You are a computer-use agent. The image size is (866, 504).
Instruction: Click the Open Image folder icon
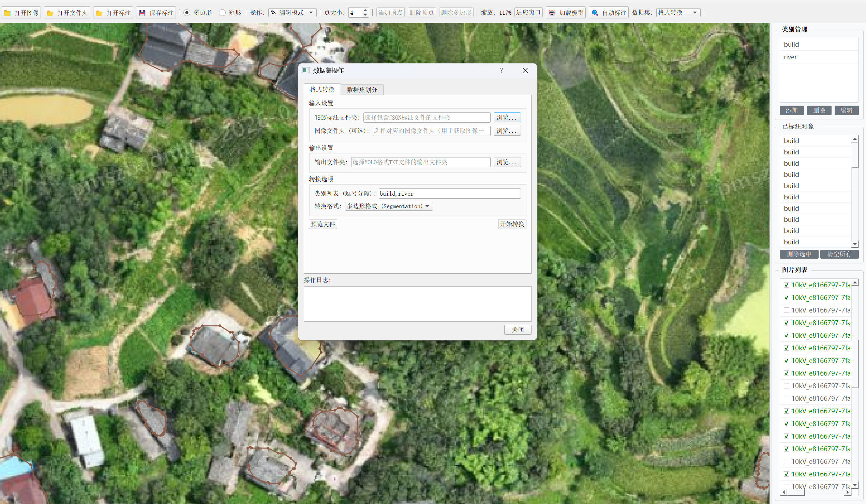pos(8,13)
